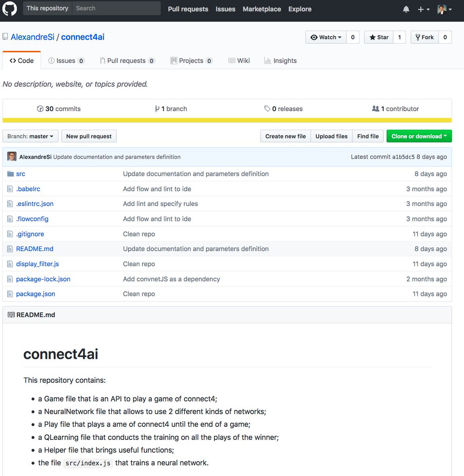Open Explore in the top navigation

[x=300, y=9]
